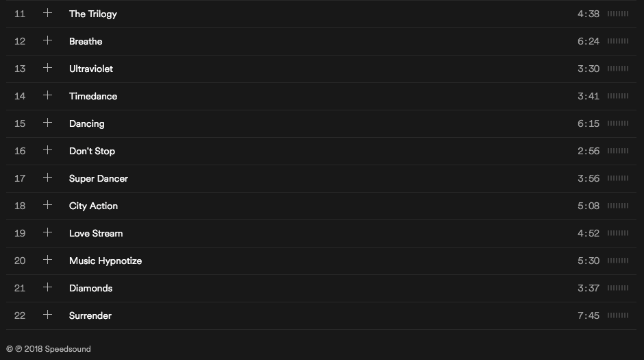This screenshot has height=360, width=644.
Task: Add Timedance to your library
Action: [48, 95]
